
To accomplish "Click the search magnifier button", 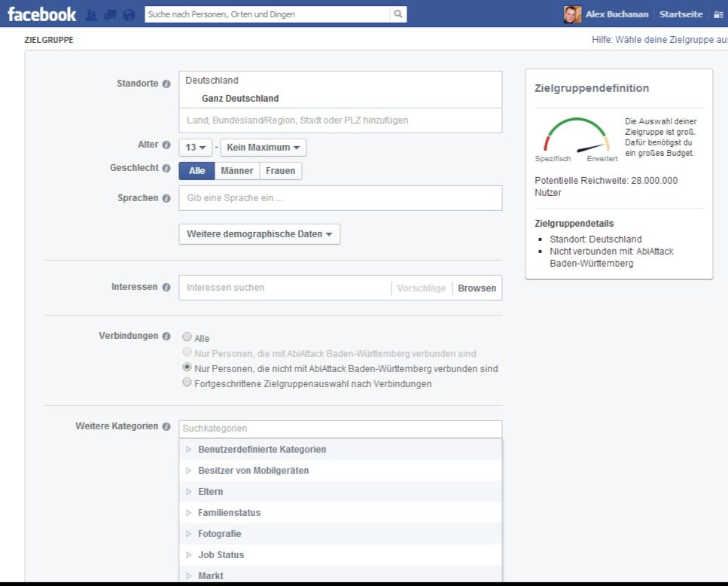I will tap(398, 14).
